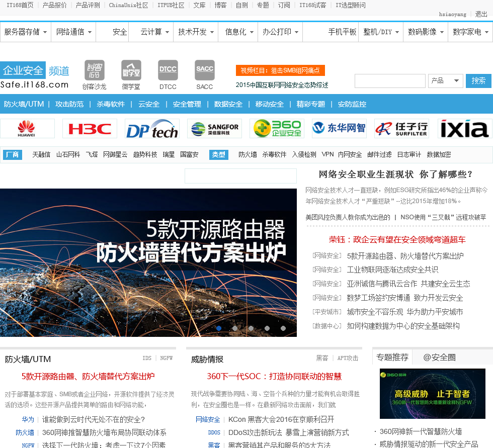Viewport: 493px width, 448px height.
Task: Open the 产品 search type dropdown
Action: (x=445, y=81)
